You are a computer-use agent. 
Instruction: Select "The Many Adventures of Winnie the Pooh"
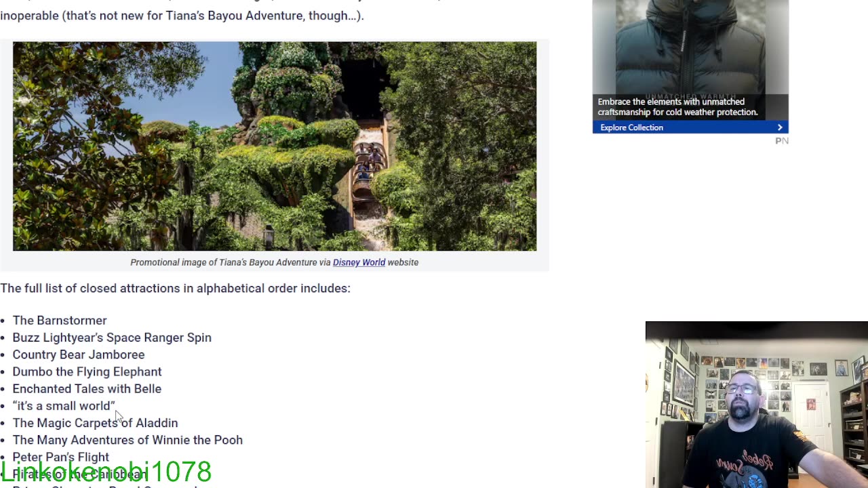click(127, 440)
